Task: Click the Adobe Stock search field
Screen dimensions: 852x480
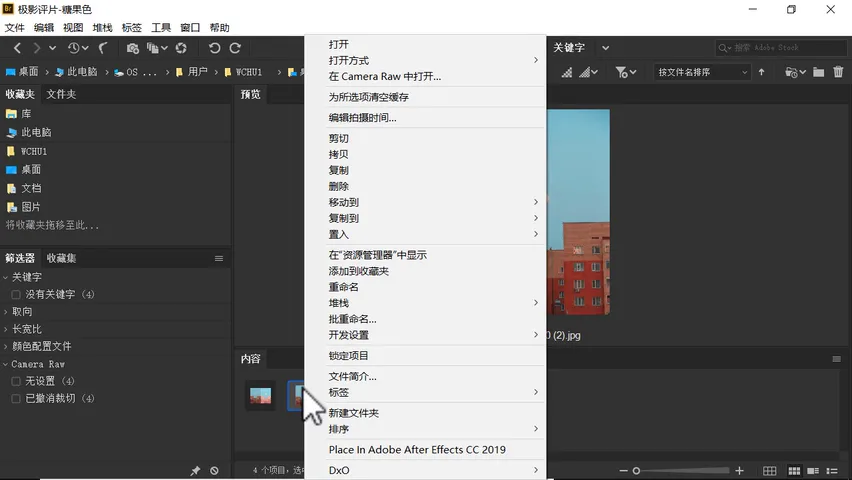Action: (781, 48)
